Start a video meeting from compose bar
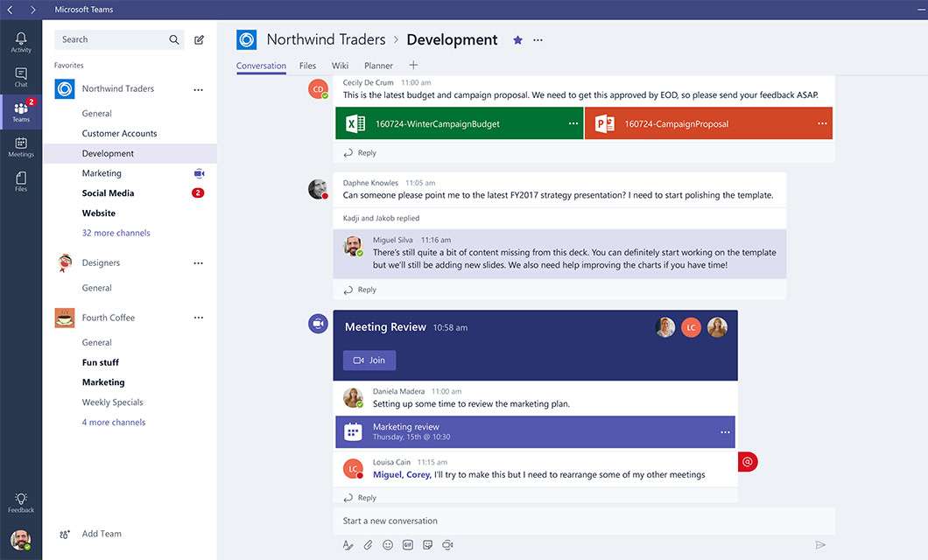The image size is (928, 560). [x=447, y=545]
